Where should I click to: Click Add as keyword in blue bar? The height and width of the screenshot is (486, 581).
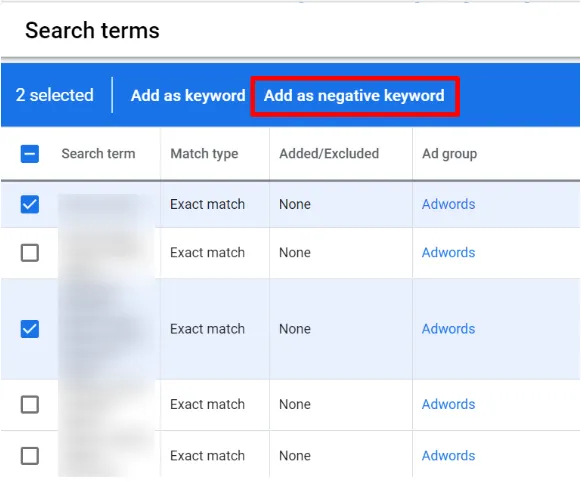188,96
